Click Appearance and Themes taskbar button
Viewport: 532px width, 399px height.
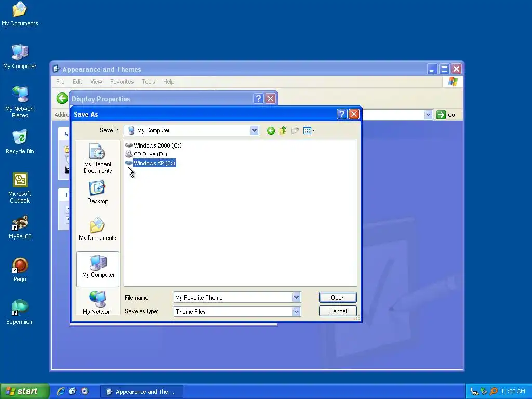(142, 392)
